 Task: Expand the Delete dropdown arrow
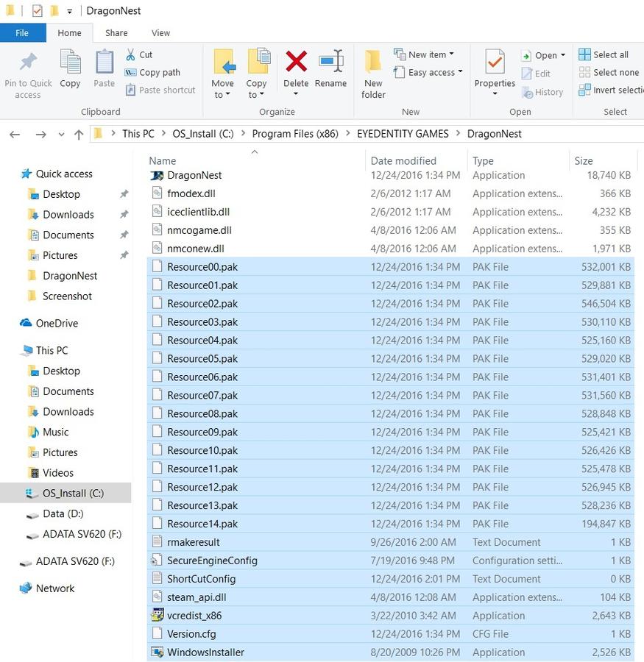tap(296, 93)
